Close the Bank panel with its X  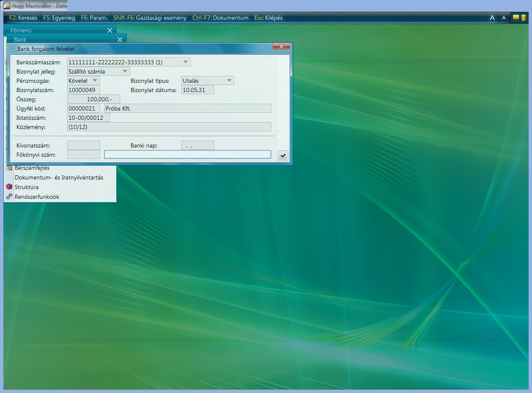click(x=120, y=40)
